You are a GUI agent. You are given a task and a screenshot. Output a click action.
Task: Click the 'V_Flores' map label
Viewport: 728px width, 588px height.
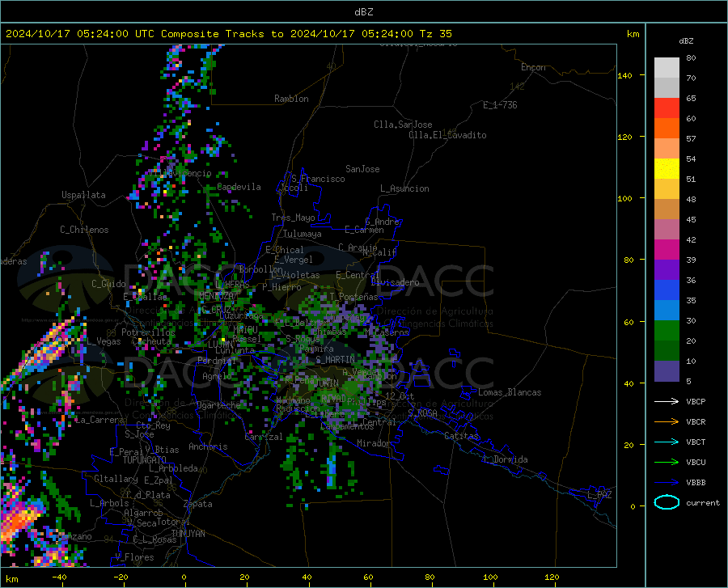point(134,557)
